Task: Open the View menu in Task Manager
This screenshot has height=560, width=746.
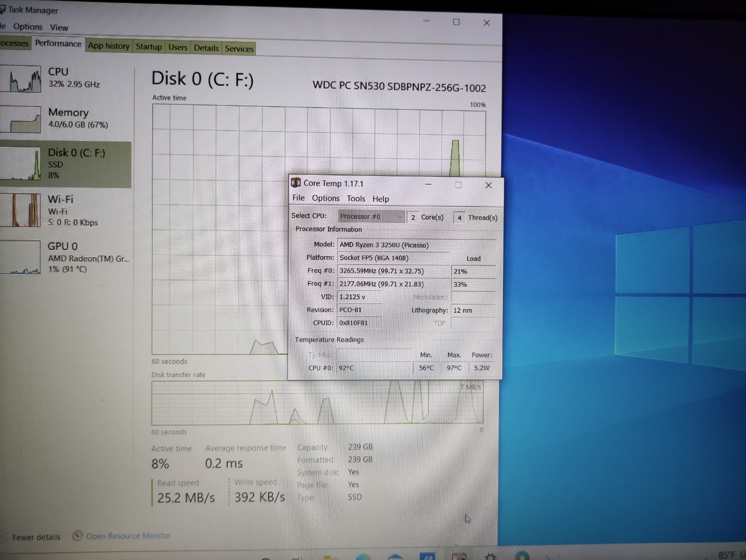Action: coord(59,27)
